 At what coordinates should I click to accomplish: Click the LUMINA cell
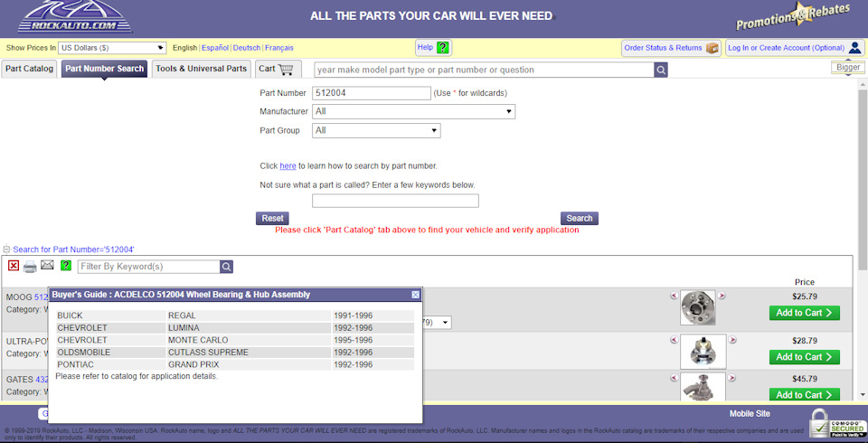[x=250, y=328]
